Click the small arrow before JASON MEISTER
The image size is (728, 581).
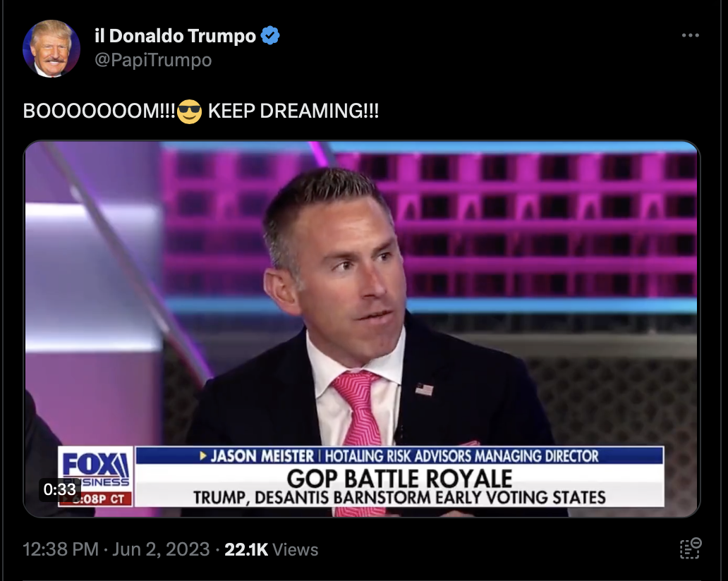coord(203,455)
